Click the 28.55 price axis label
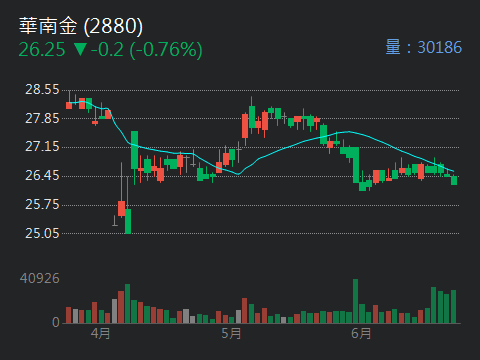The width and height of the screenshot is (480, 360). click(x=42, y=89)
